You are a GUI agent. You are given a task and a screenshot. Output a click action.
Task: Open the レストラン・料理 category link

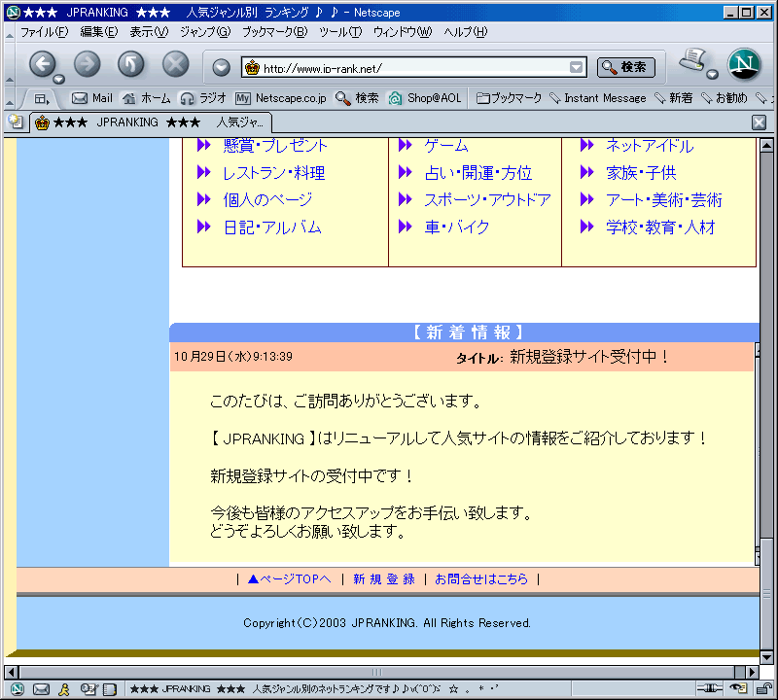point(274,173)
